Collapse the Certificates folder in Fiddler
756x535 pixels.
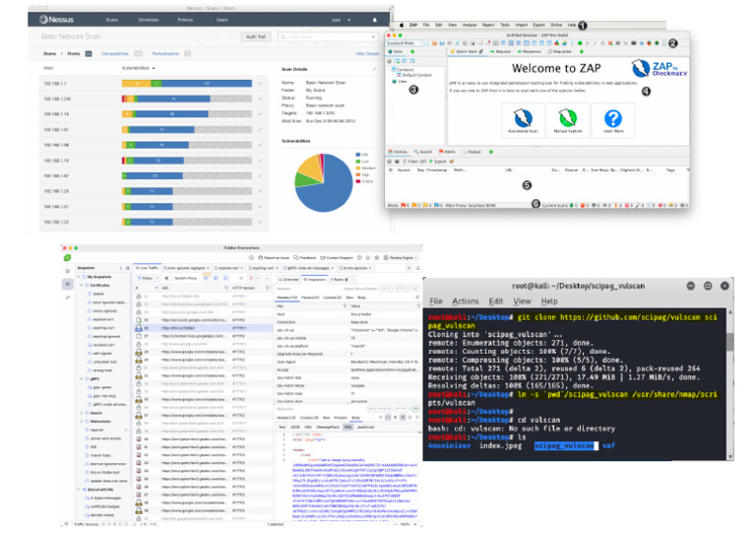[x=82, y=285]
